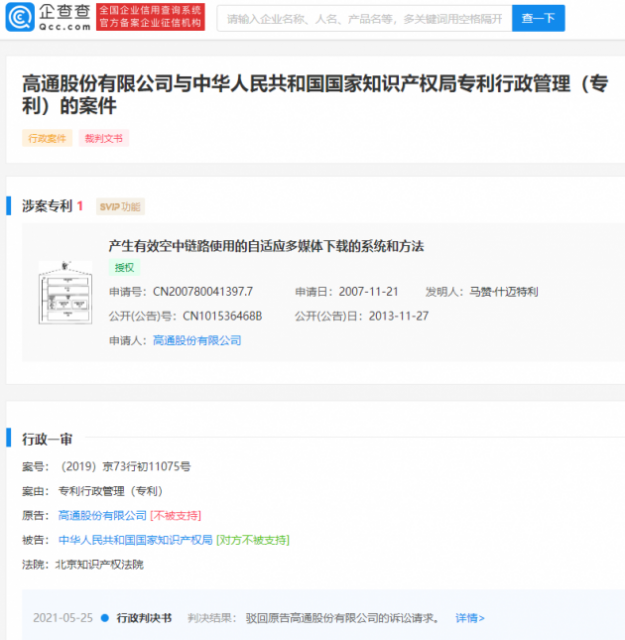Click court name 北京知识产权法院
The image size is (625, 640).
point(99,564)
